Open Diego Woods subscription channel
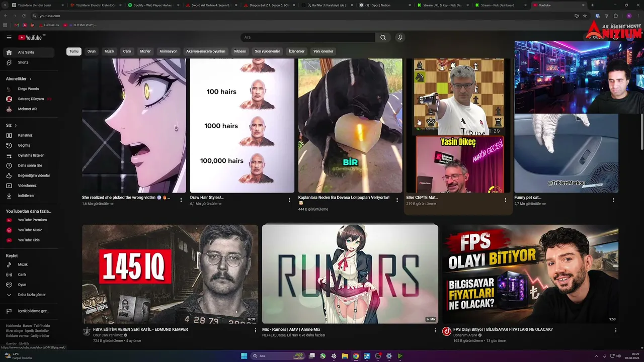644x362 pixels. pyautogui.click(x=28, y=89)
